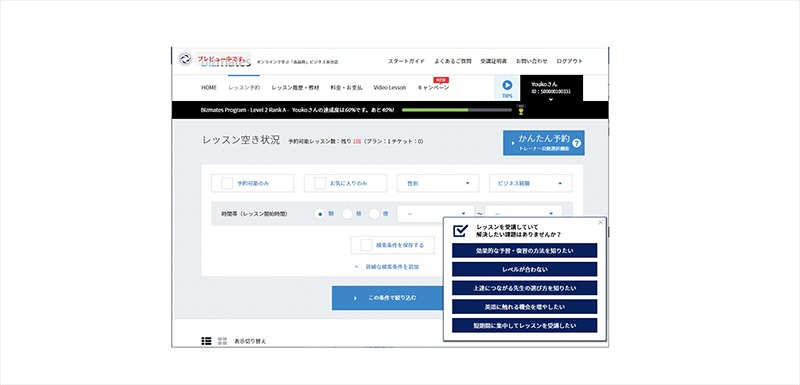Click the かんたん予約 button
This screenshot has width=800, height=385.
click(544, 143)
